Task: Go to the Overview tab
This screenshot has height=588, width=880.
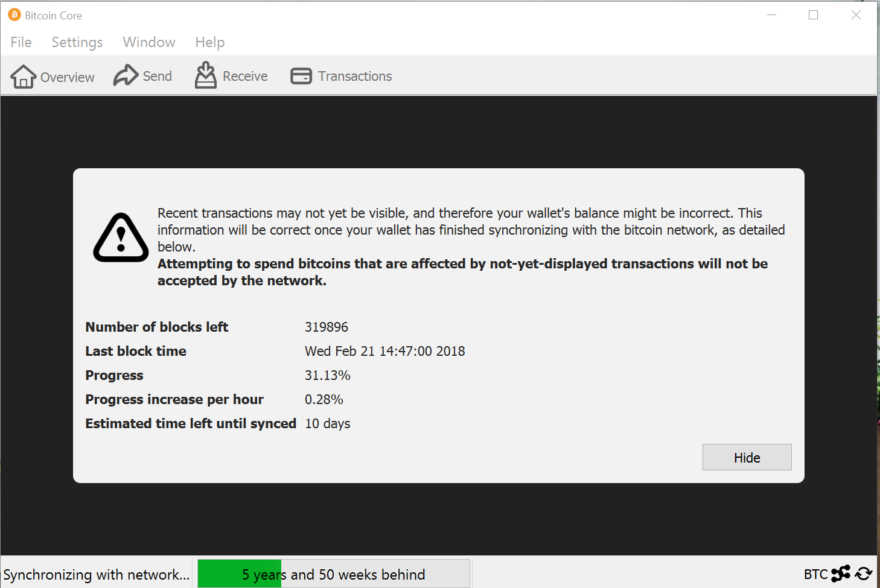Action: tap(53, 77)
